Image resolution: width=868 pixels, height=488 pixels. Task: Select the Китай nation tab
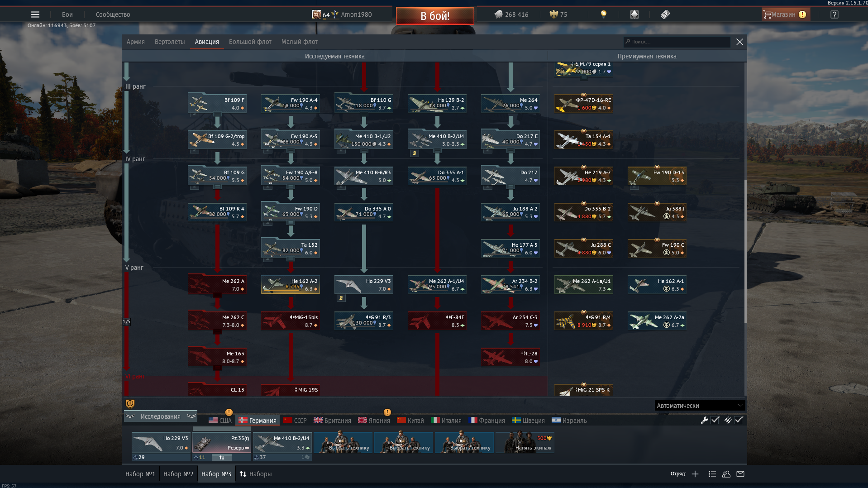[410, 421]
